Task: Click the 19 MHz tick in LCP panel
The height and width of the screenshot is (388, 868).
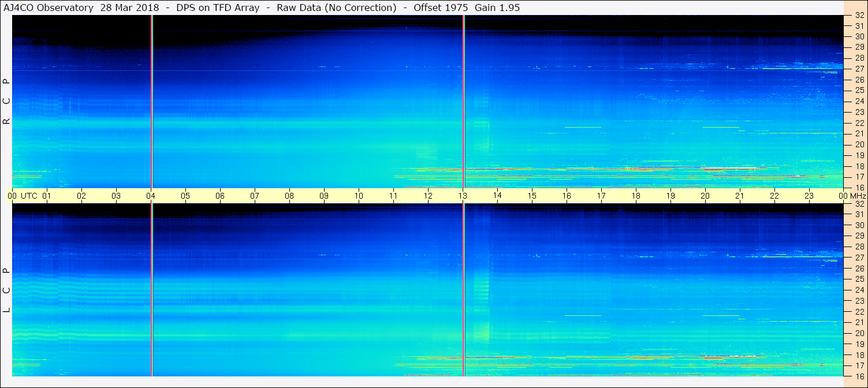Action: point(859,344)
